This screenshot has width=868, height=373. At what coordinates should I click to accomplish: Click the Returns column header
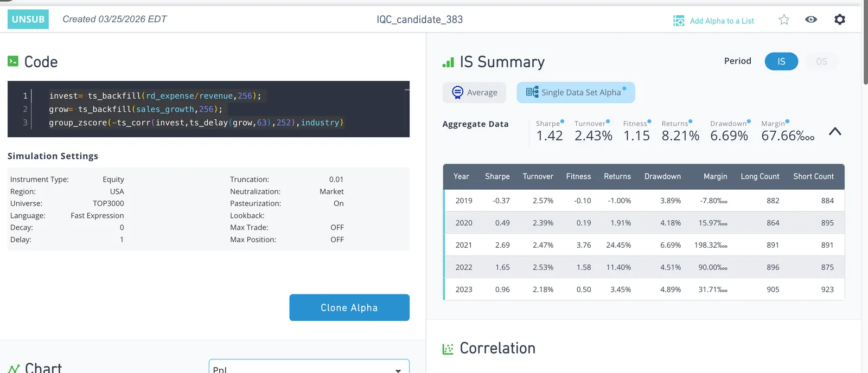tap(617, 176)
